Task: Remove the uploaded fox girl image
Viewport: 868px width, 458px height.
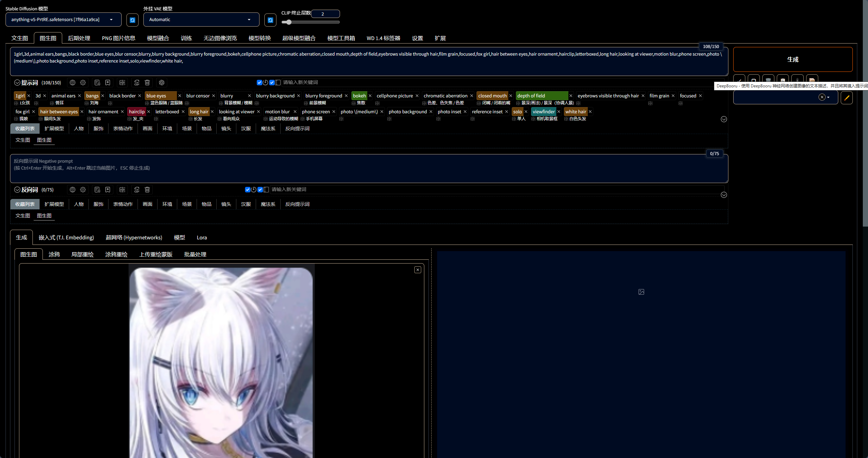Action: coord(417,270)
